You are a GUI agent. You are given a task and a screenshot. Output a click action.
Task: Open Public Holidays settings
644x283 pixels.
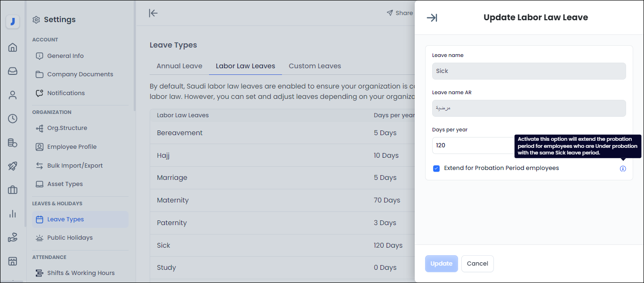[70, 238]
